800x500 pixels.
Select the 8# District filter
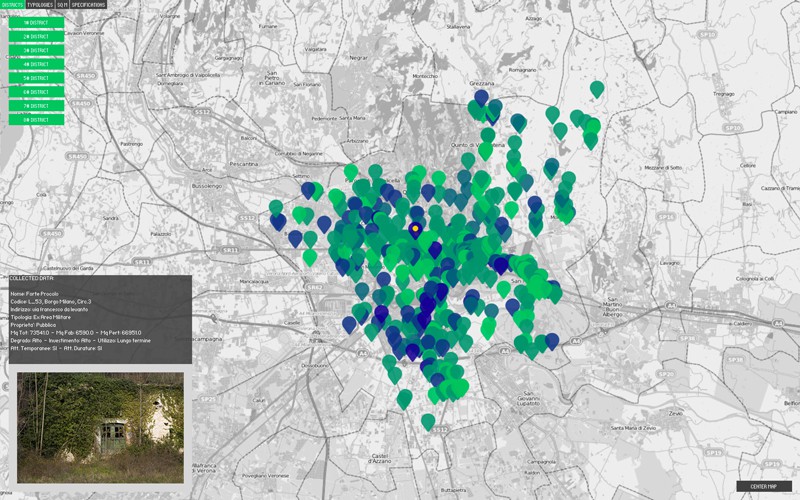(x=36, y=119)
